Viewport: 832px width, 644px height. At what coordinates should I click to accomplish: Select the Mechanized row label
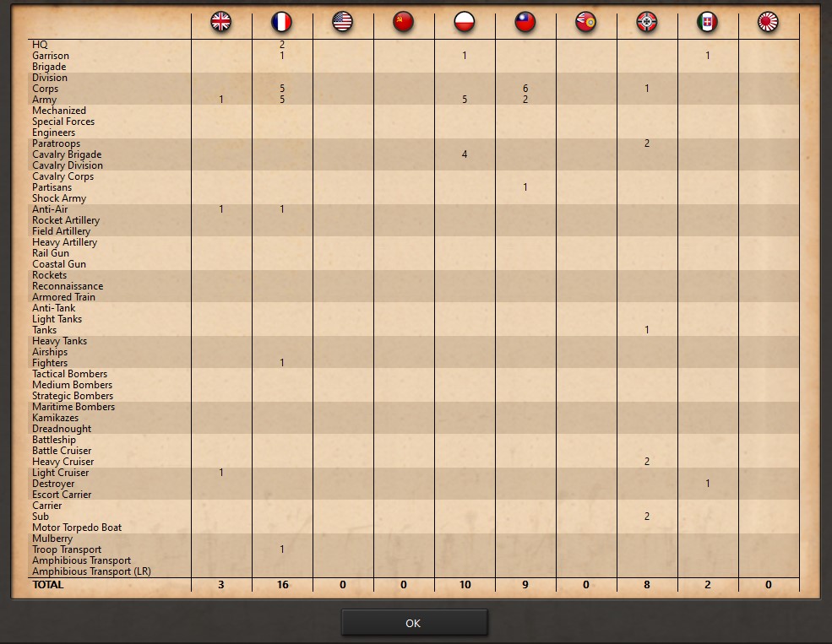pyautogui.click(x=59, y=111)
